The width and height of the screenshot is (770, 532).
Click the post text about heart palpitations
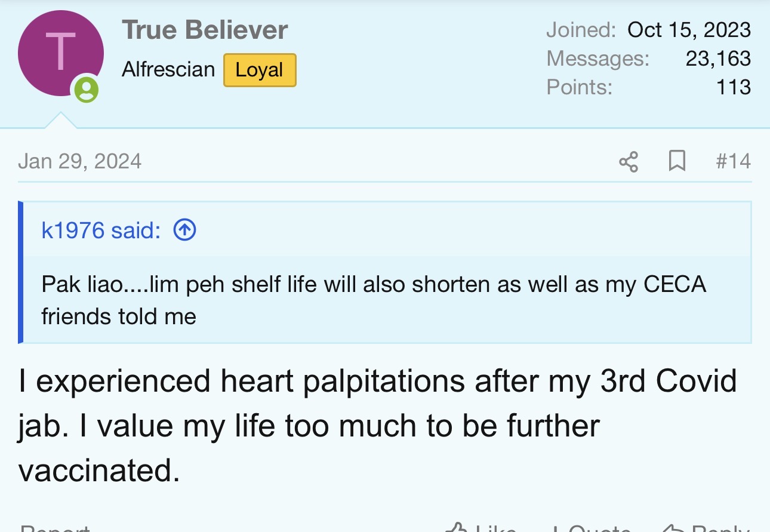tap(377, 425)
